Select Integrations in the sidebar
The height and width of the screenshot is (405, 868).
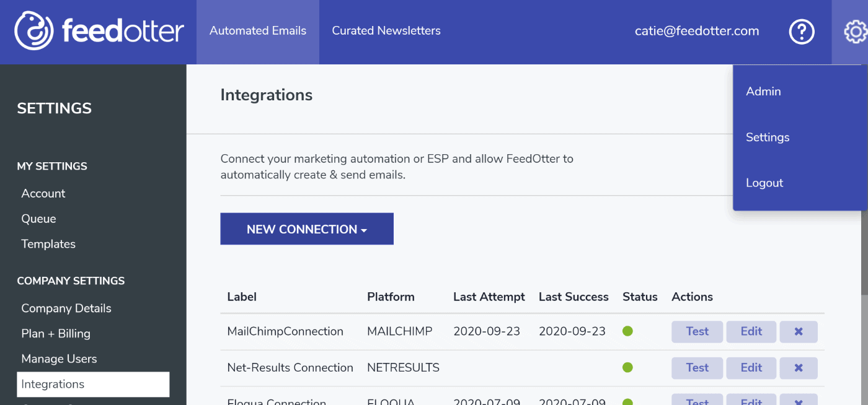(93, 385)
